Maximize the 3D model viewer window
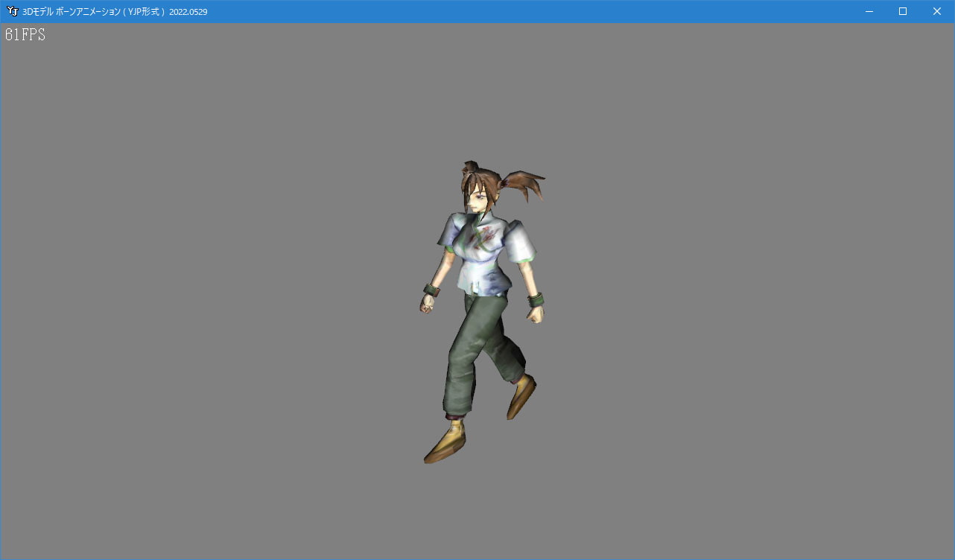The height and width of the screenshot is (560, 955). [x=903, y=11]
